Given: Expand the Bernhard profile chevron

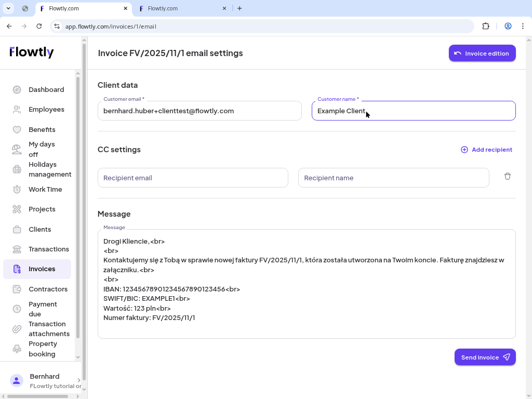Looking at the screenshot, I should (x=79, y=380).
